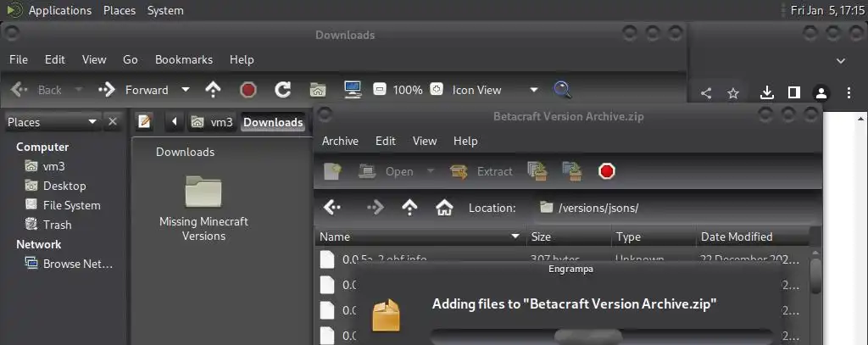Open the Help menu in the archive window

click(465, 141)
